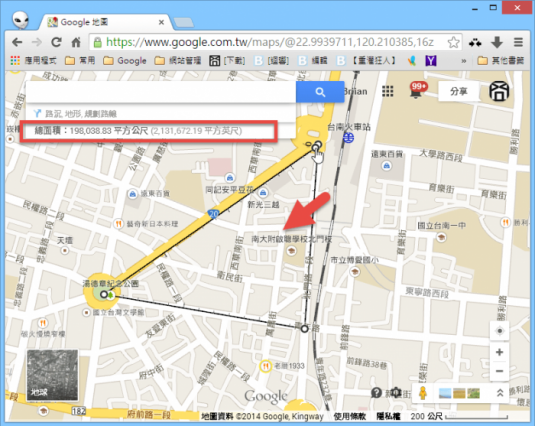The height and width of the screenshot is (426, 535).
Task: Click the Brian account name
Action: (356, 91)
